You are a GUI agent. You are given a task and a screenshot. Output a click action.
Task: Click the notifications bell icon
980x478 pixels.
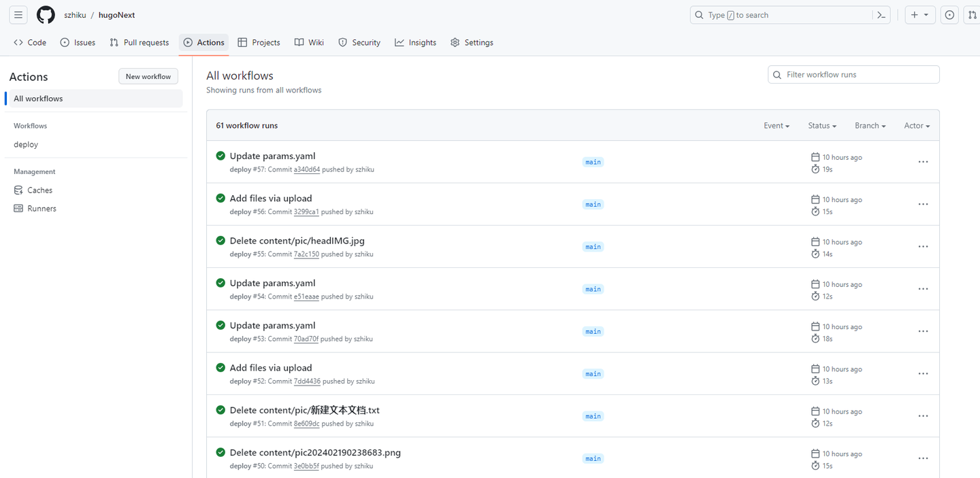[x=949, y=14]
